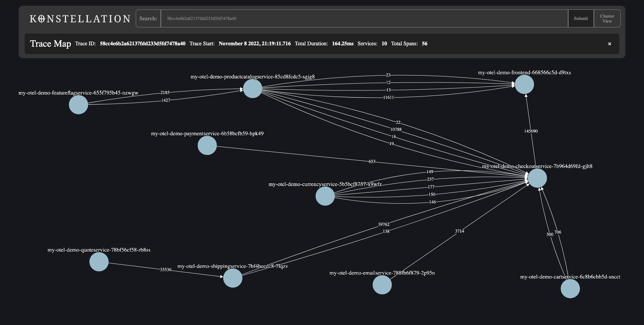Select the paymentservice node circle
This screenshot has height=325, width=644.
pyautogui.click(x=207, y=145)
